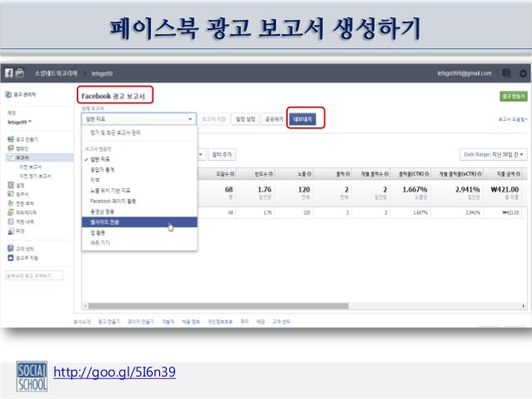Click the 일정 설정 schedule button

click(245, 119)
